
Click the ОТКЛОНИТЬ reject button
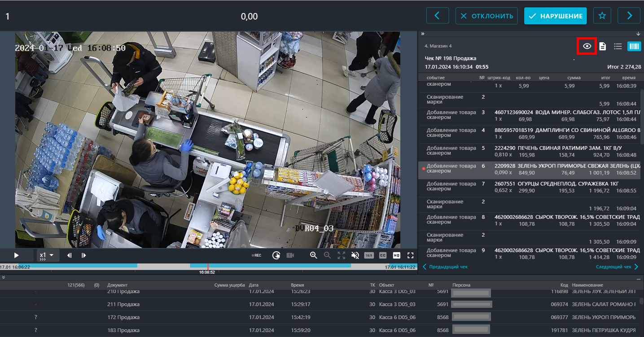click(x=486, y=16)
